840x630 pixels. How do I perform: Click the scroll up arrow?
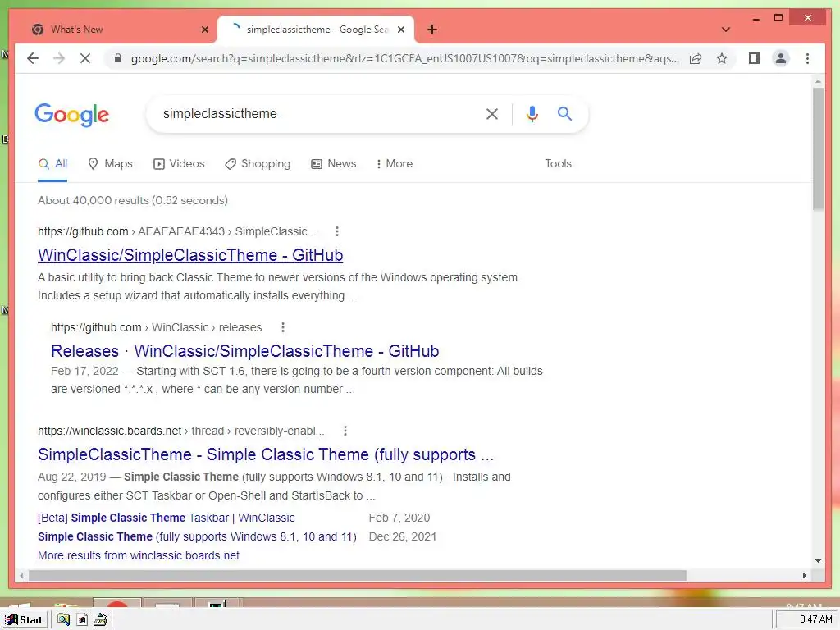click(x=818, y=81)
